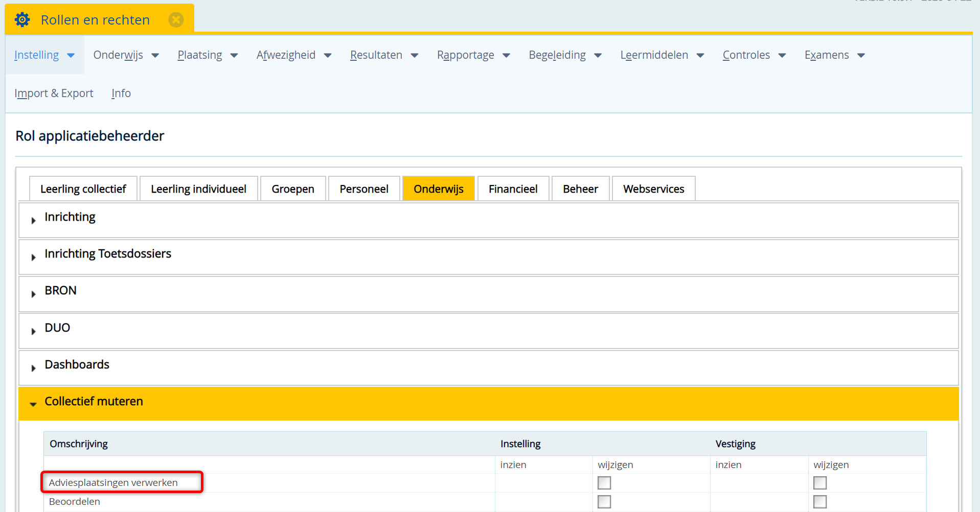Click the Vestiging column header
Image resolution: width=980 pixels, height=512 pixels.
(736, 444)
